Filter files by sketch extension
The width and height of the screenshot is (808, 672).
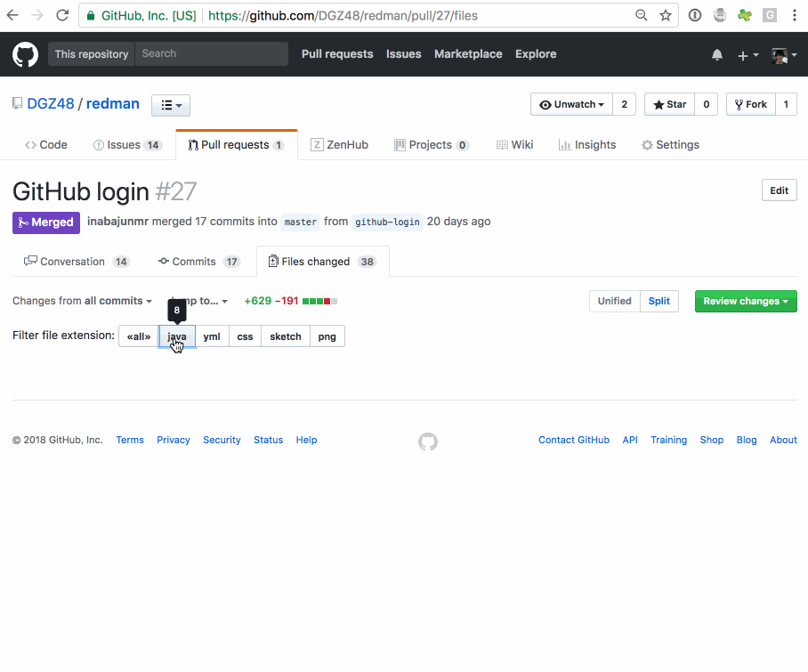pos(286,336)
